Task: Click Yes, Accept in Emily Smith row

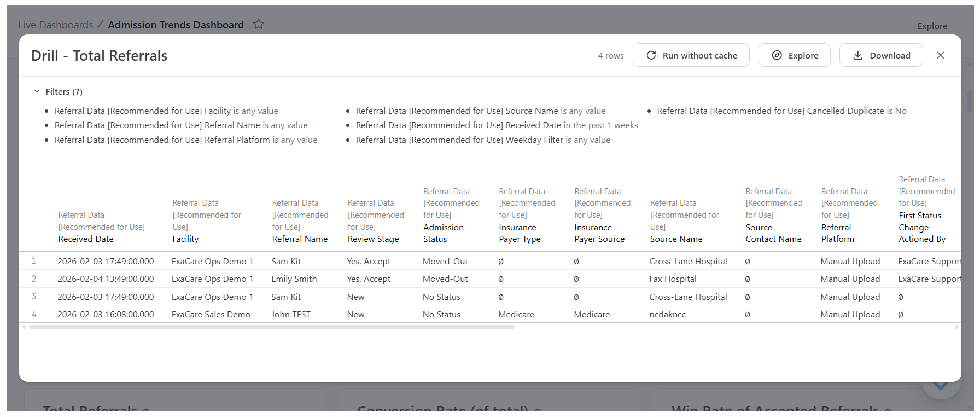Action: tap(369, 279)
